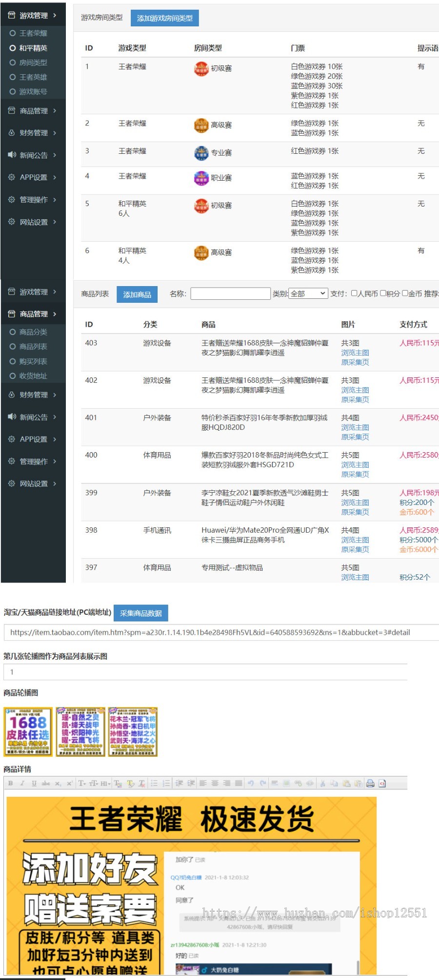Open the 类别 全部 dropdown
The image size is (439, 980).
pyautogui.click(x=308, y=293)
